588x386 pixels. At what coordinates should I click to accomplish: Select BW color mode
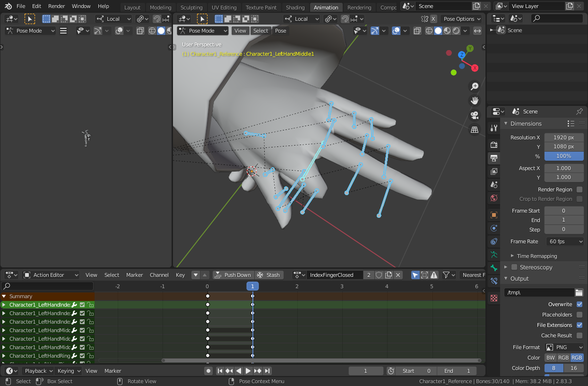tap(550, 358)
